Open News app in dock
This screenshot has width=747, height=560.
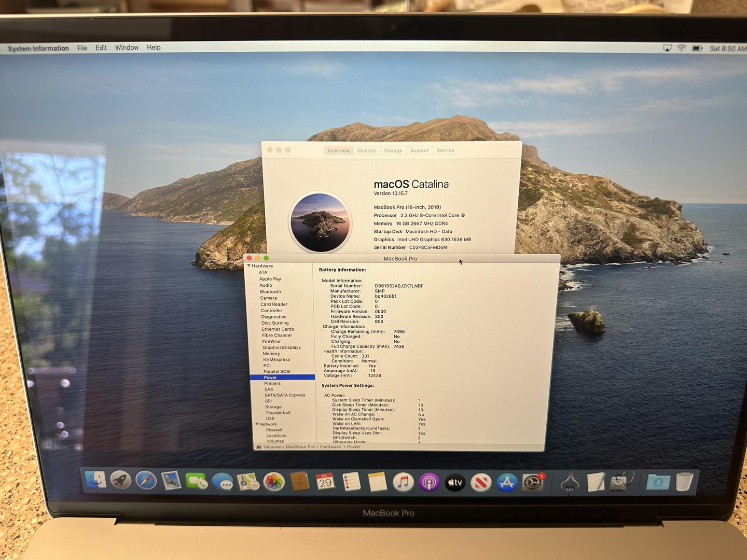[481, 483]
